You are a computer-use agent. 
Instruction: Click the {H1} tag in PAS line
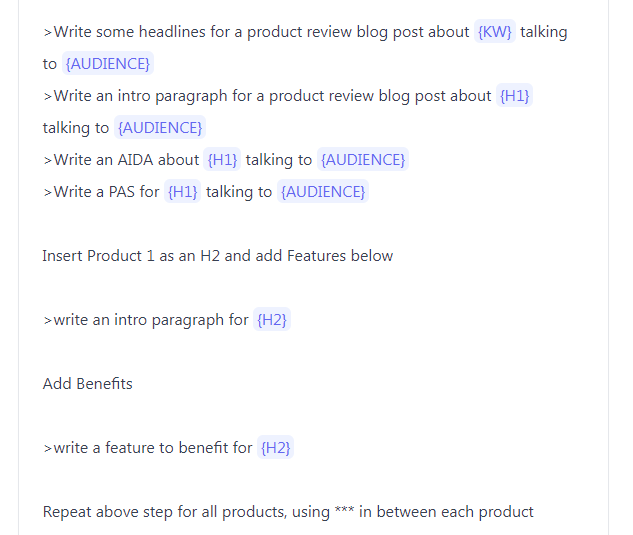pyautogui.click(x=183, y=192)
